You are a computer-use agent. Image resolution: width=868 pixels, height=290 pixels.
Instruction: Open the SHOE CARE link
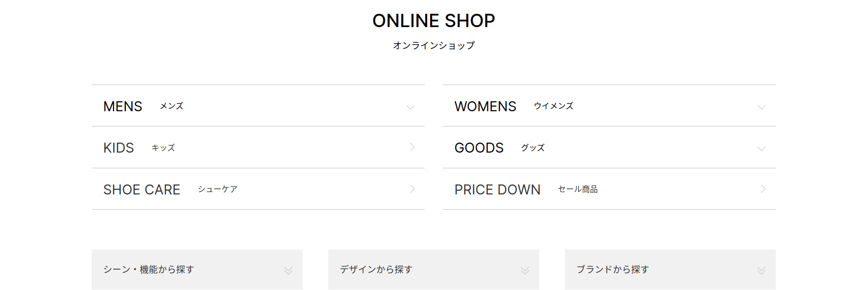[142, 190]
